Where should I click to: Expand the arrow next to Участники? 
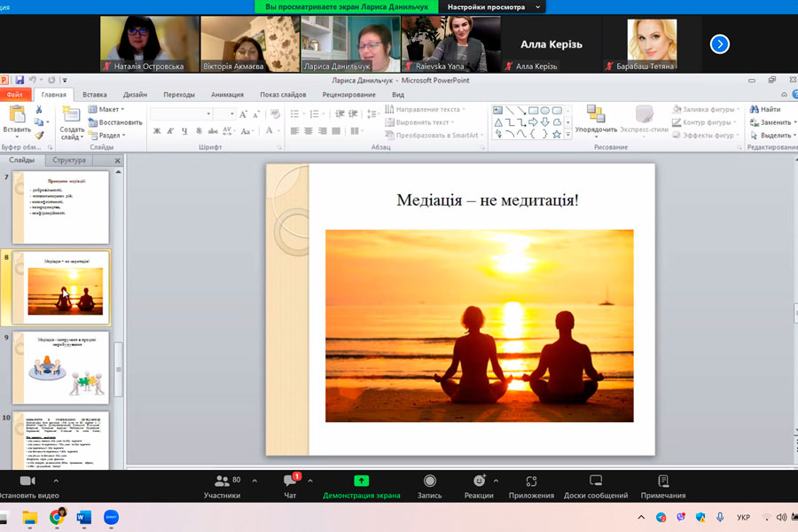pyautogui.click(x=254, y=481)
